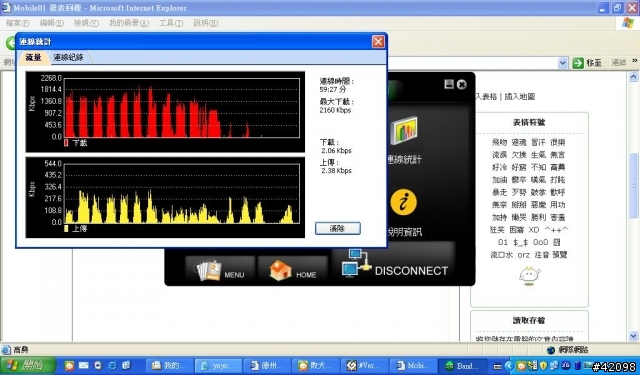
Task: Insert the $_$ emoticon
Action: [x=520, y=242]
